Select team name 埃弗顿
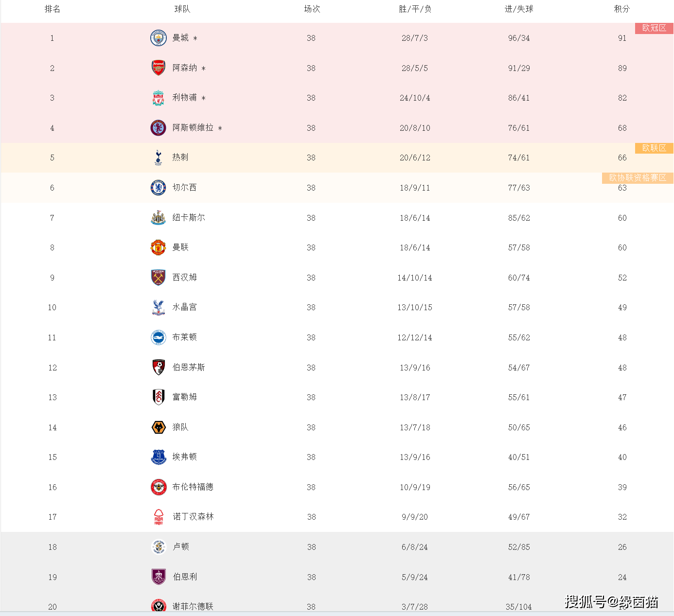The height and width of the screenshot is (616, 674). pos(185,457)
